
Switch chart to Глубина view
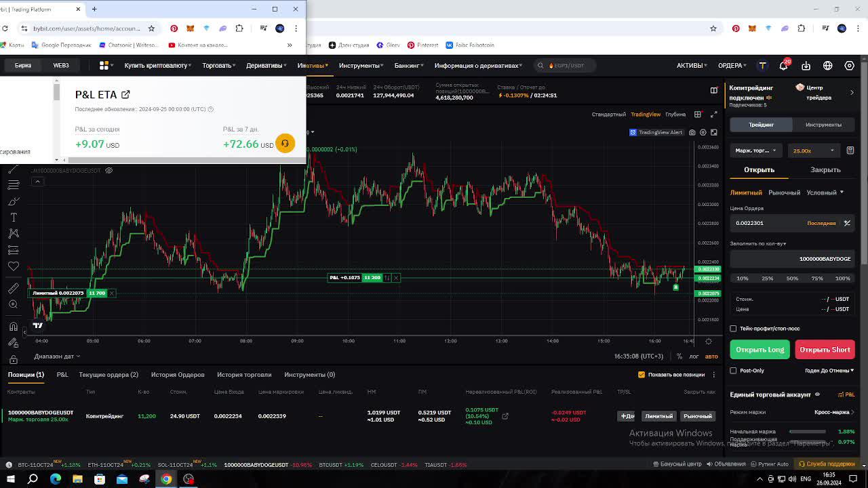[x=675, y=115]
